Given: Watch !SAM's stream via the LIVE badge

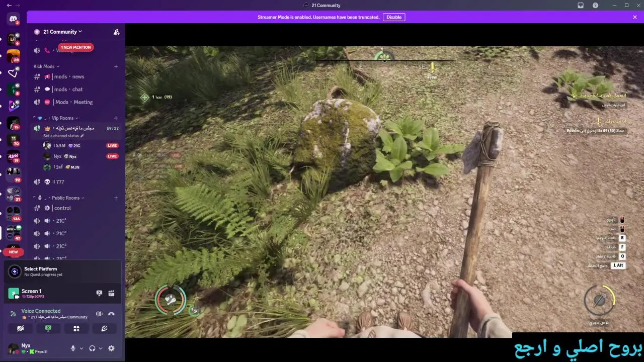Looking at the screenshot, I should tap(112, 146).
